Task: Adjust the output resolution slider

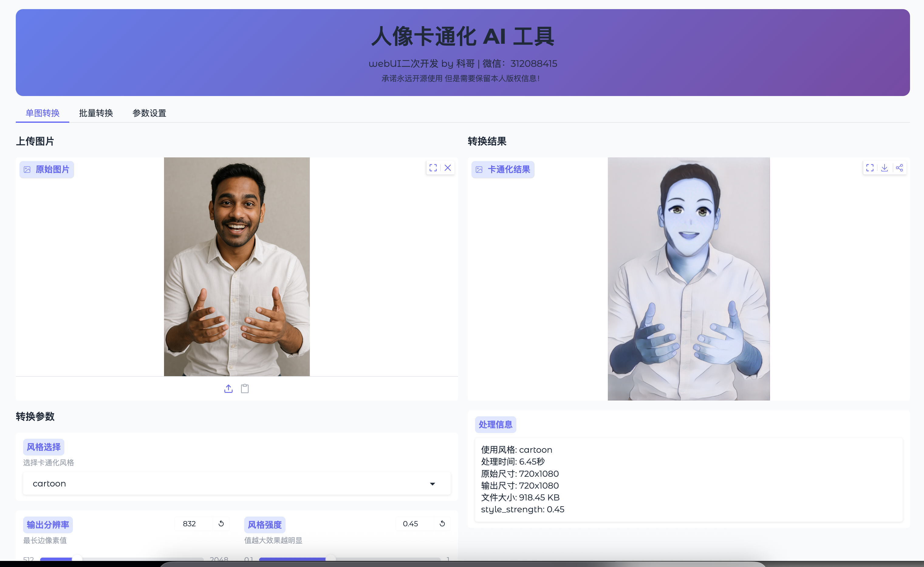Action: tap(77, 559)
